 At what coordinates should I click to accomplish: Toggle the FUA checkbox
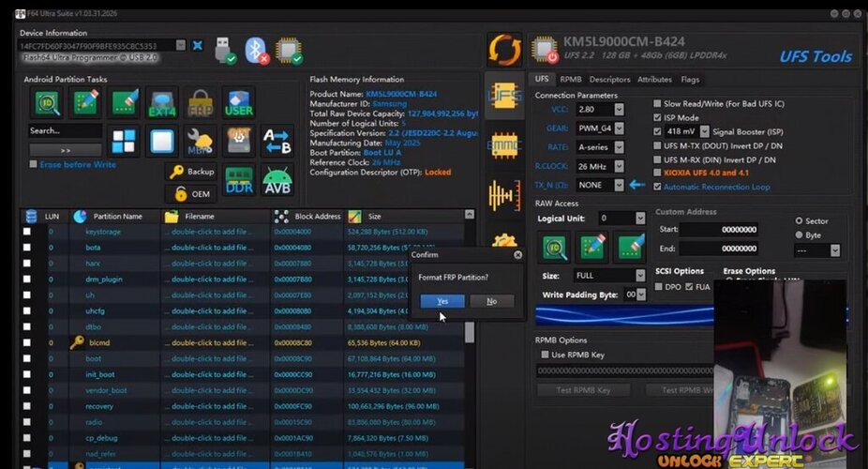tap(689, 286)
